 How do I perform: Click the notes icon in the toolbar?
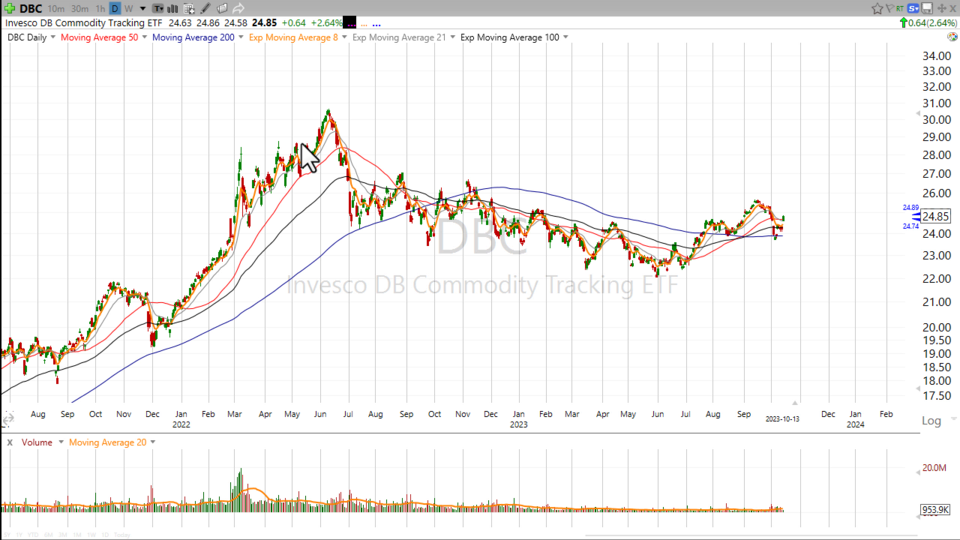[222, 9]
